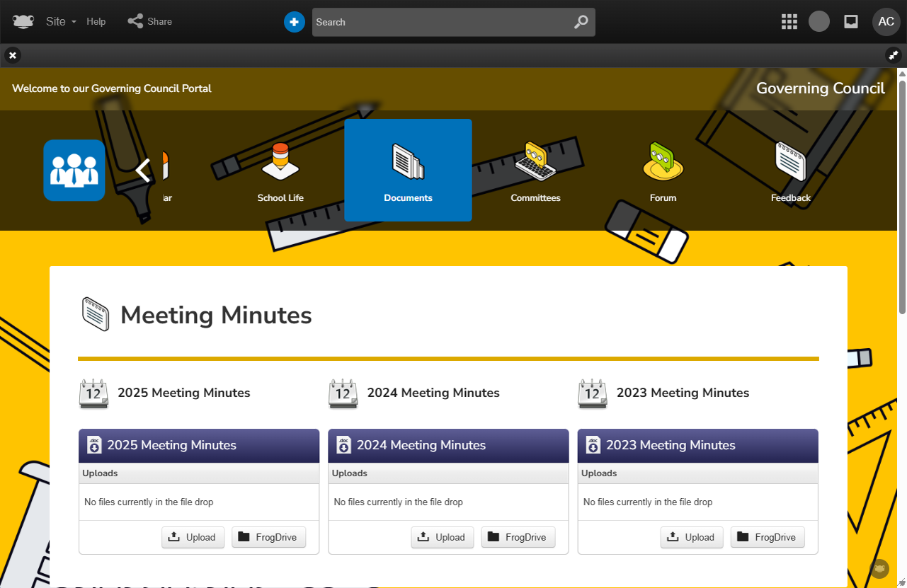The height and width of the screenshot is (588, 907).
Task: Open FrogDrive for 2024 Meeting Minutes
Action: 518,537
